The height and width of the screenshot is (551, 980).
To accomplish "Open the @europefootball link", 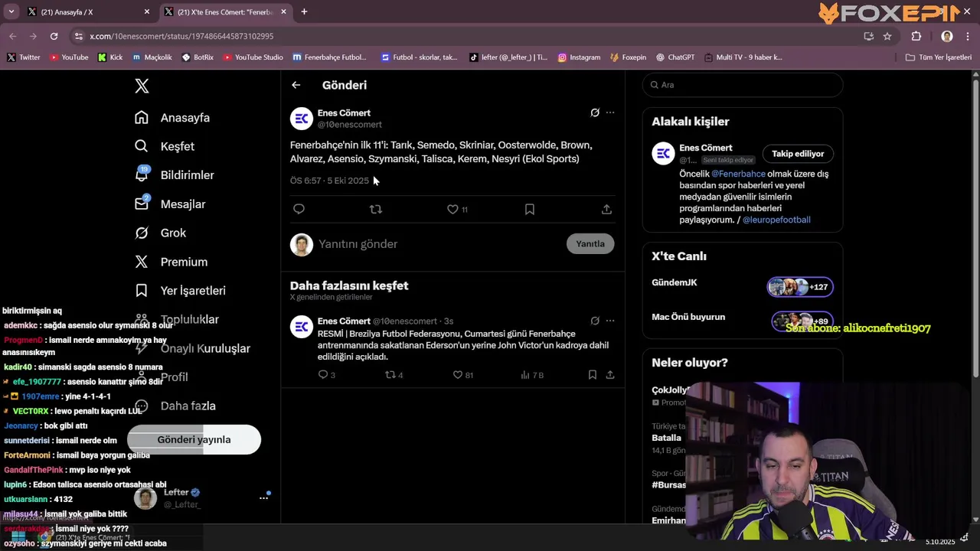I will click(x=776, y=220).
